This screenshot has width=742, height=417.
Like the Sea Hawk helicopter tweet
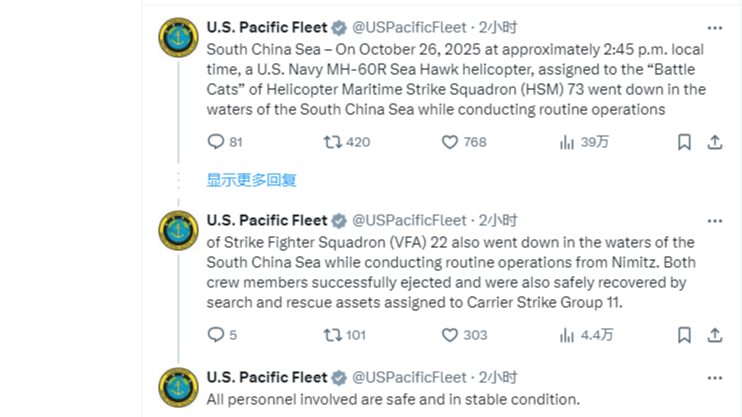pos(449,142)
